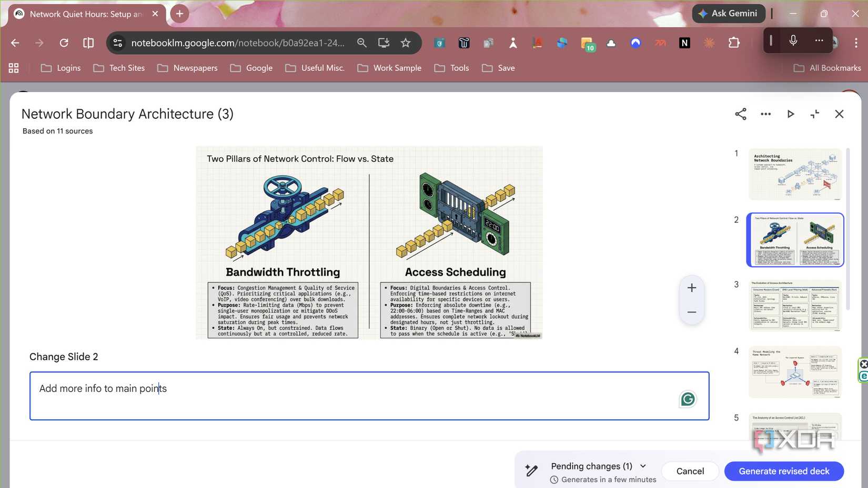Click the Ask Gemini button
Image resolution: width=868 pixels, height=488 pixels.
[x=728, y=13]
